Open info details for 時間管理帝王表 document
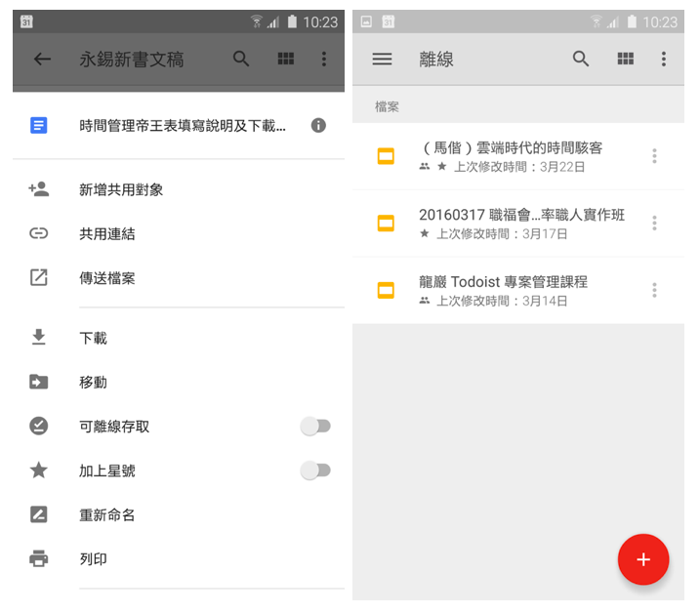This screenshot has width=700, height=614. [x=318, y=125]
